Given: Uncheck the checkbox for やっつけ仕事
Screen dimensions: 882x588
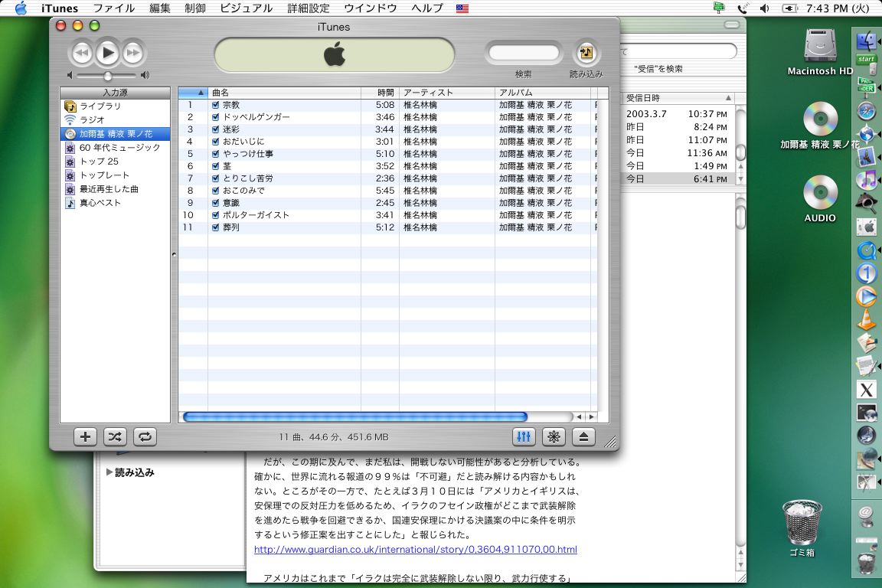Looking at the screenshot, I should pyautogui.click(x=215, y=154).
